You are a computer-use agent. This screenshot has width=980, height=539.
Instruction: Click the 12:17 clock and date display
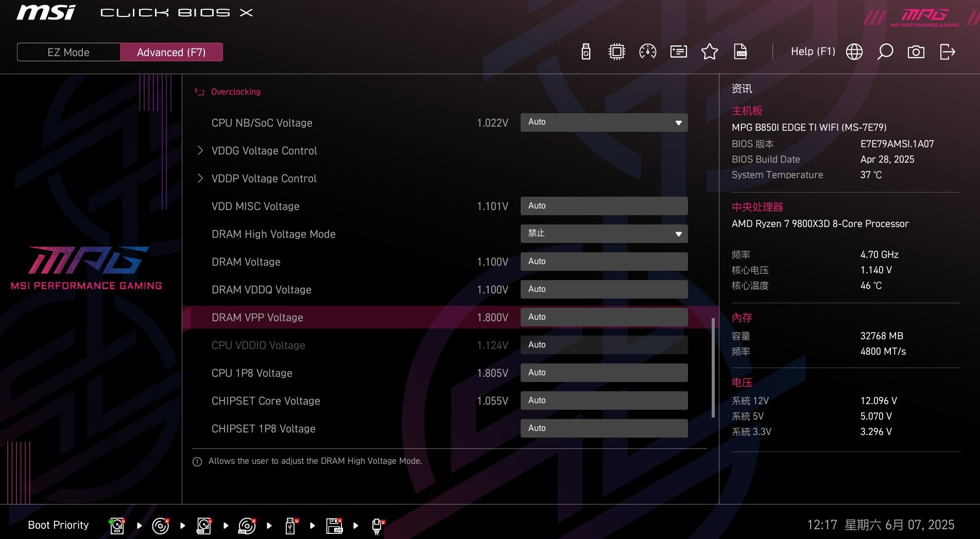click(x=881, y=525)
